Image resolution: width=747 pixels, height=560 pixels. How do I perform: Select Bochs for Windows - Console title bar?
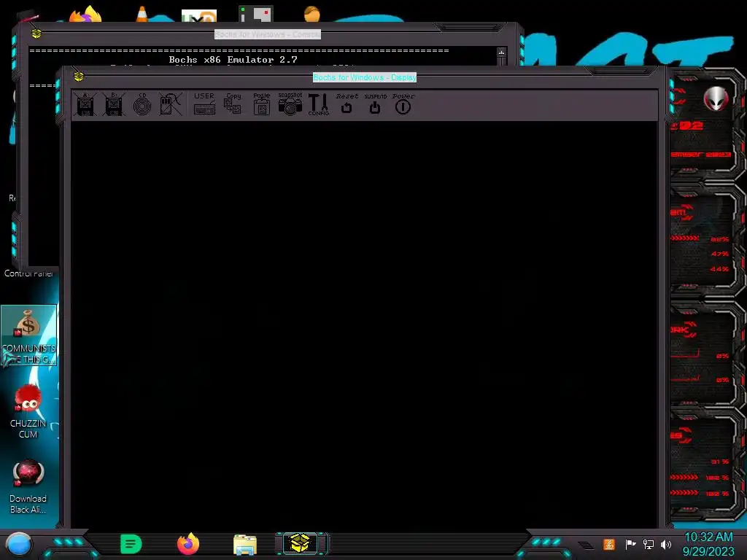tap(267, 34)
